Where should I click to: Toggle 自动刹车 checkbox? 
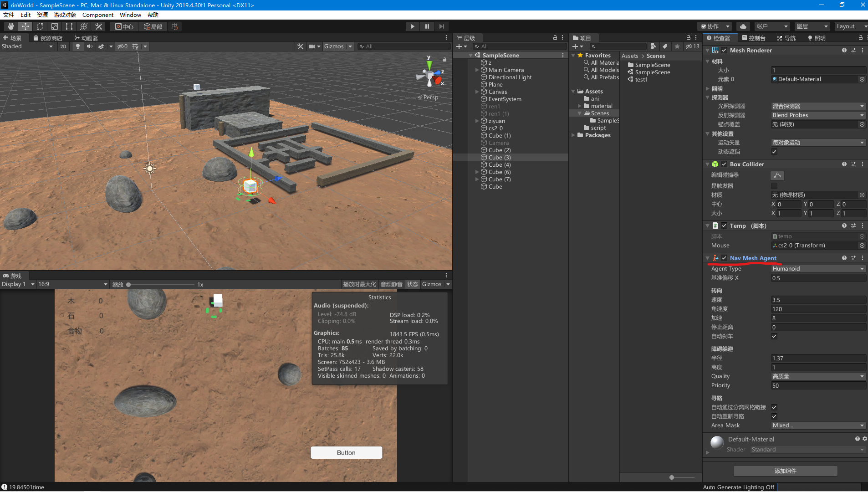tap(774, 336)
